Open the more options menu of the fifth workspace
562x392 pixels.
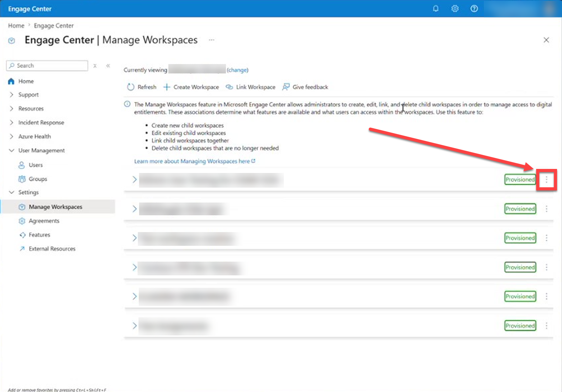[x=546, y=296]
